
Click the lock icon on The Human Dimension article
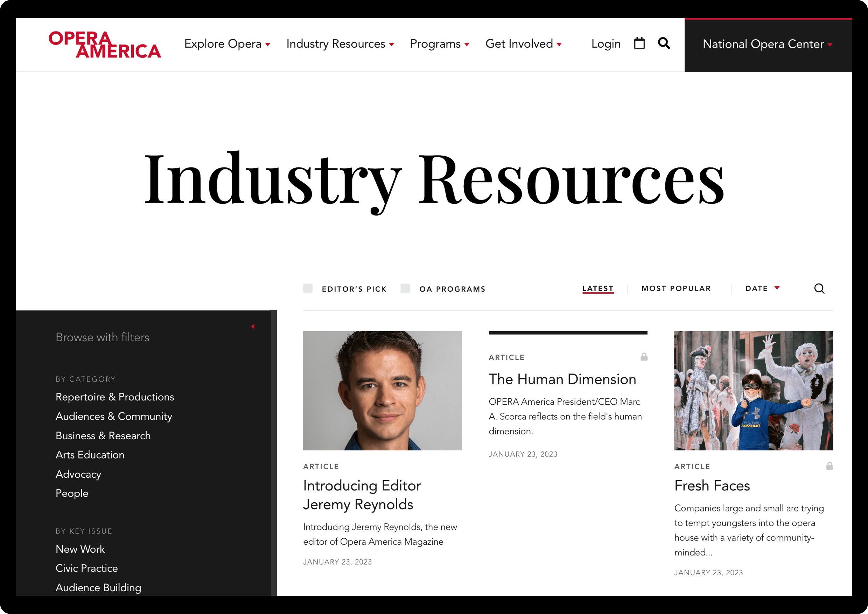[644, 357]
